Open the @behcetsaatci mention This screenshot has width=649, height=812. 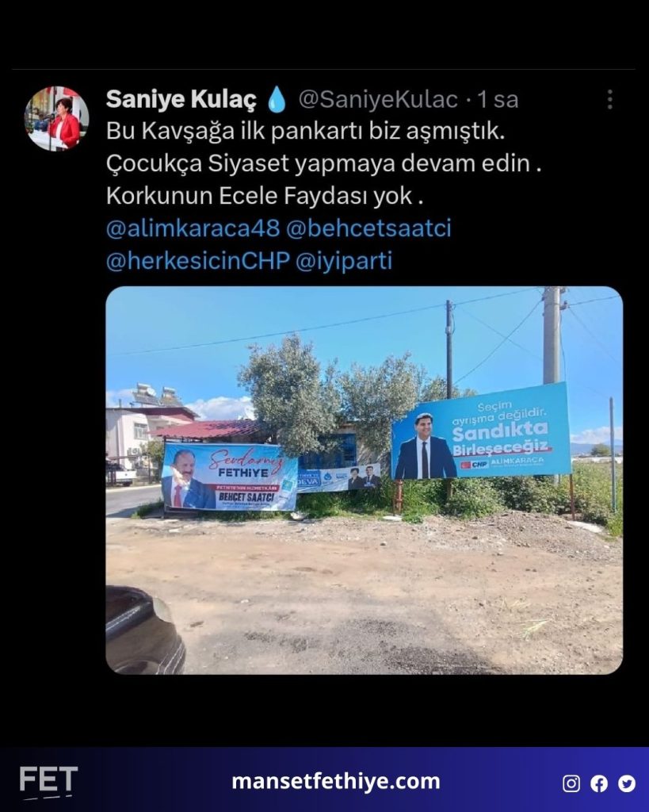[x=368, y=228]
